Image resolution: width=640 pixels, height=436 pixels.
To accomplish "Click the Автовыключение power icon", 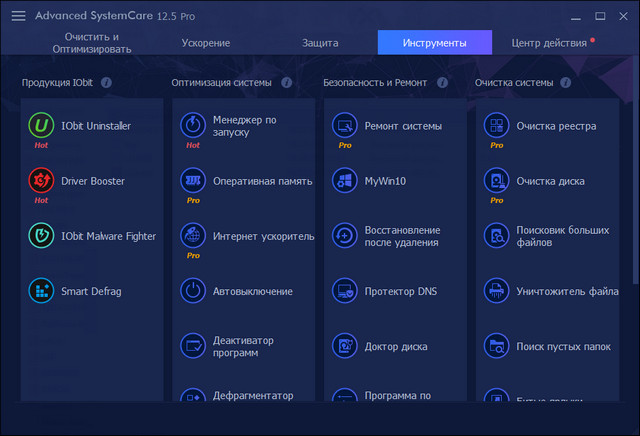I will pyautogui.click(x=193, y=291).
